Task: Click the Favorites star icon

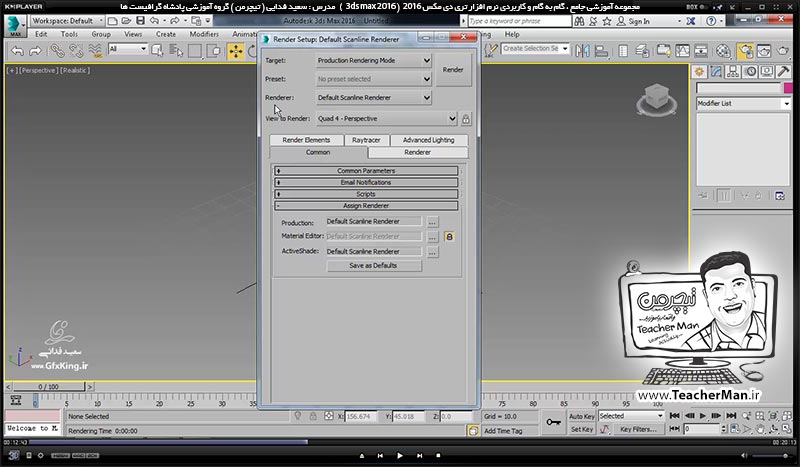Action: pos(607,21)
